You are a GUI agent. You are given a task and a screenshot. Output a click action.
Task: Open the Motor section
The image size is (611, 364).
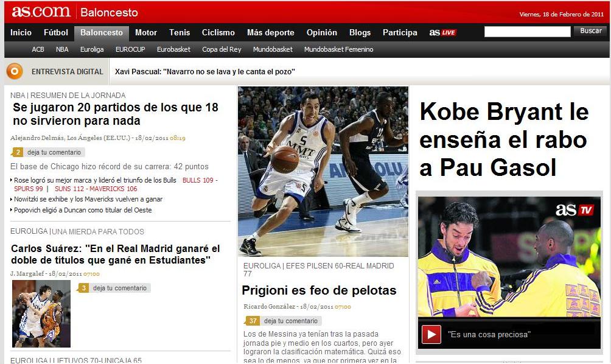(145, 32)
